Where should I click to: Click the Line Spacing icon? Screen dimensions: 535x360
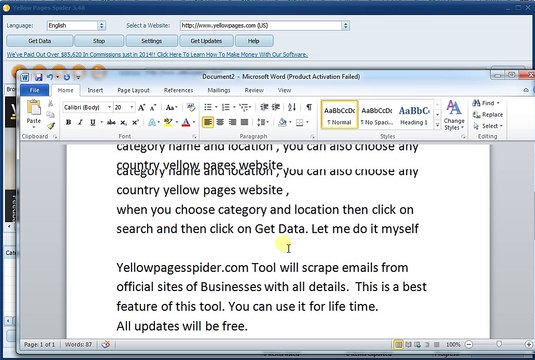coord(261,122)
